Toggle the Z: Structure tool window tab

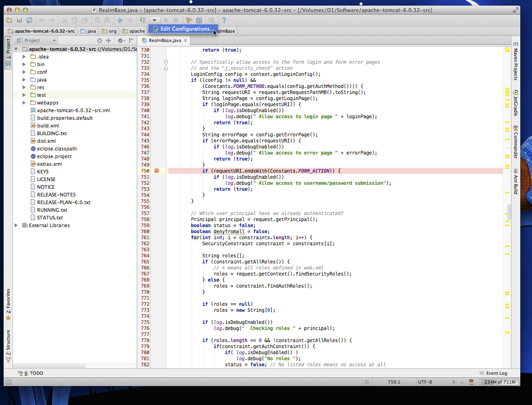8,346
